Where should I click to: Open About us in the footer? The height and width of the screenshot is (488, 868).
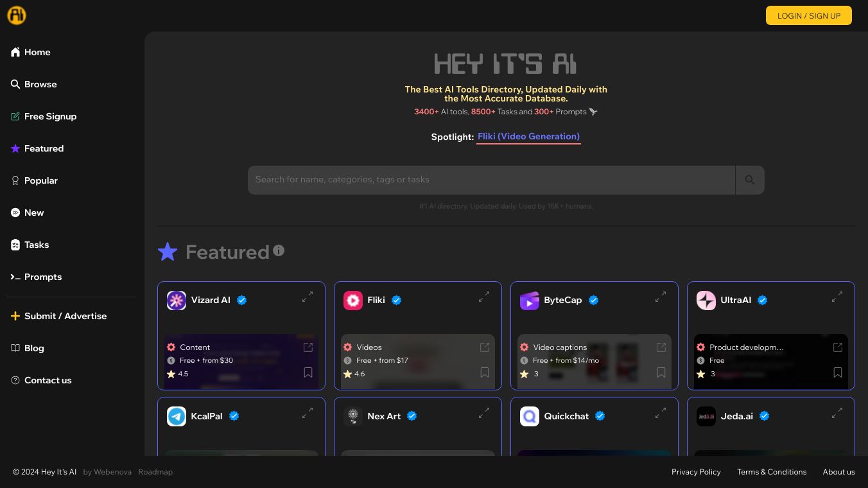839,472
